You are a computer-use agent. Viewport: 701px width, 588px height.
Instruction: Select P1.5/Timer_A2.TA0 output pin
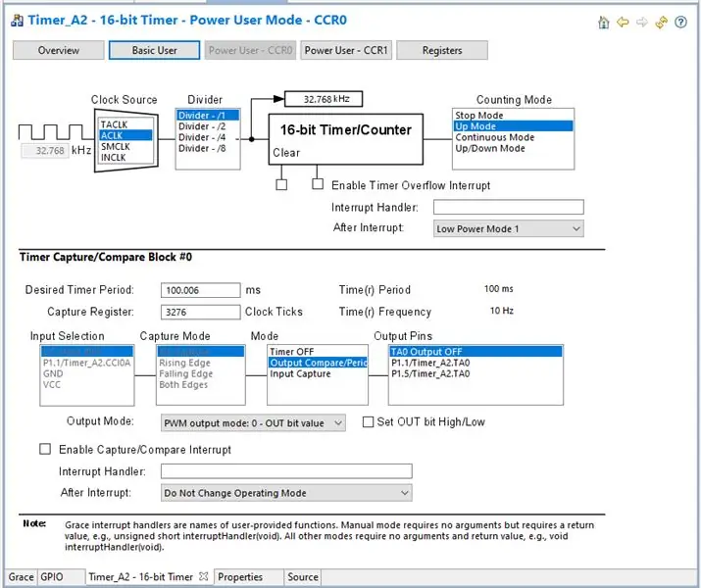[476, 373]
